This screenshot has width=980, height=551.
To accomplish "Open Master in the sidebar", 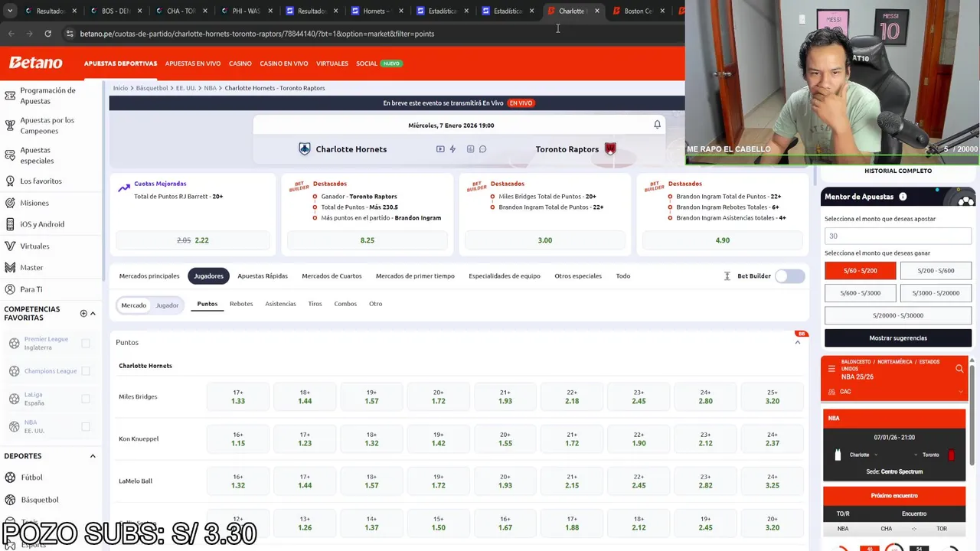I will pyautogui.click(x=31, y=268).
